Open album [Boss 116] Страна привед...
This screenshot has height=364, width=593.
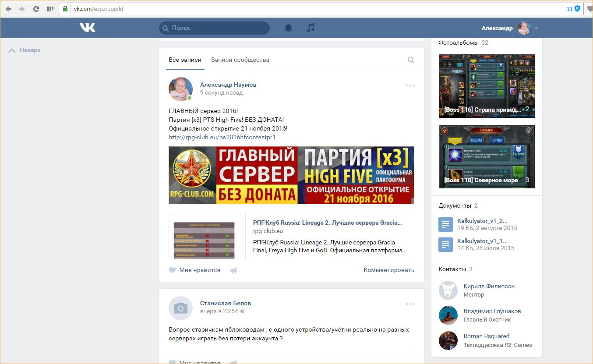(x=487, y=86)
